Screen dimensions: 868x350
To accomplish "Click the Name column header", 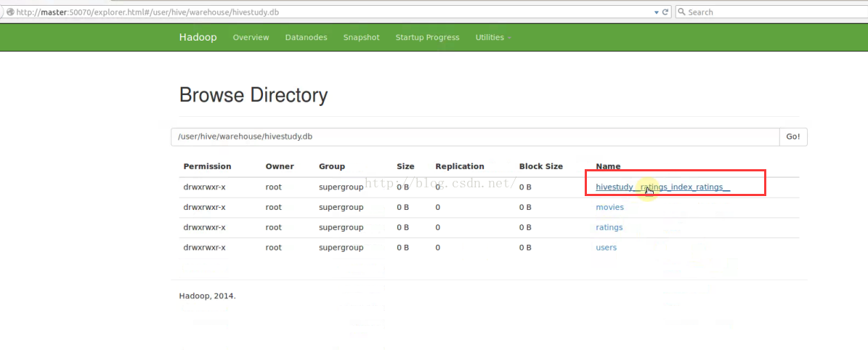I will 608,166.
